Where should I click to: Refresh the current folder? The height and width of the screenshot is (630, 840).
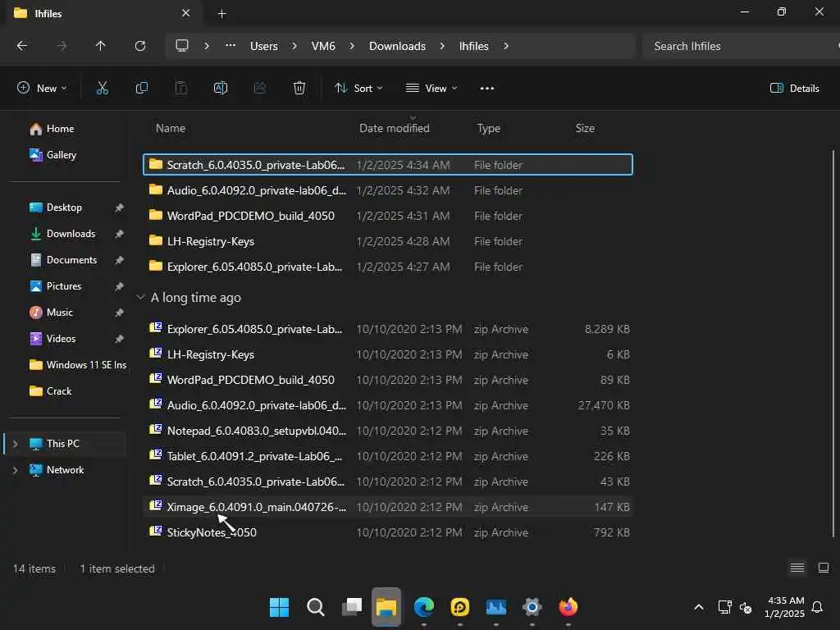pyautogui.click(x=140, y=46)
